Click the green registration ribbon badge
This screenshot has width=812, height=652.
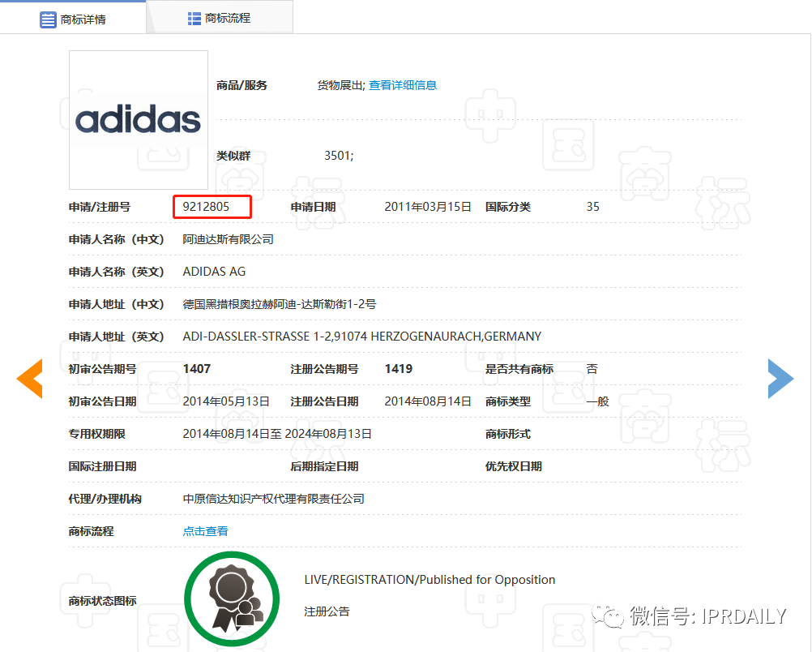click(232, 598)
